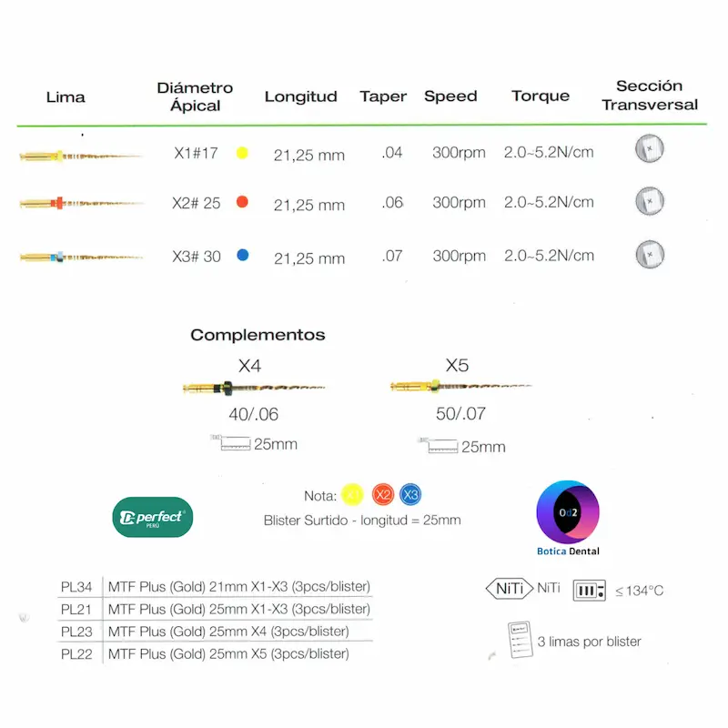Click the blister pack document icon
Viewport: 728px width, 728px height.
[520, 640]
